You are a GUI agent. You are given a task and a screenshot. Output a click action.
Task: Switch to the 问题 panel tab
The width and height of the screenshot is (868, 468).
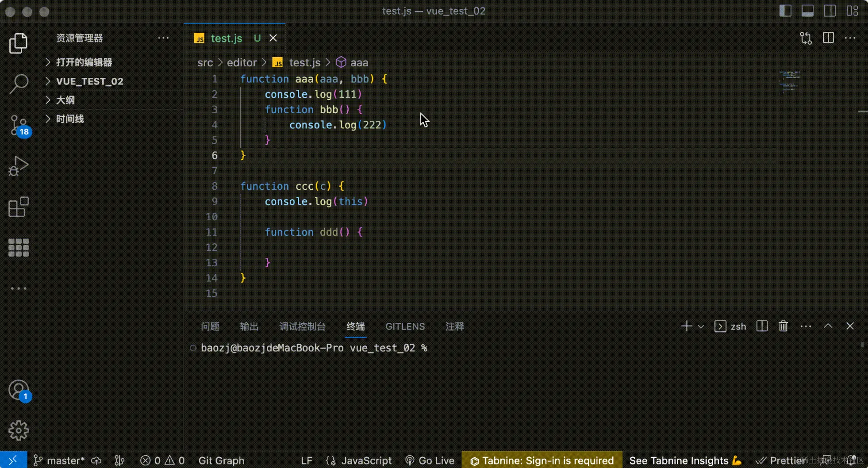(210, 326)
